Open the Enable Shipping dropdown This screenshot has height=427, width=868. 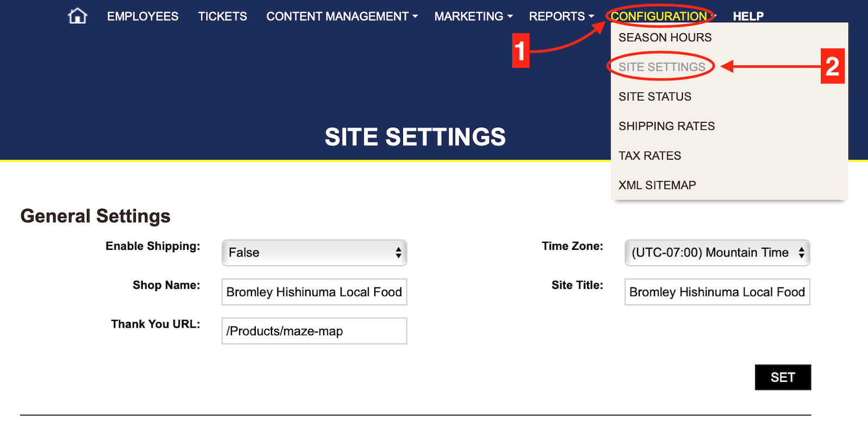point(314,253)
